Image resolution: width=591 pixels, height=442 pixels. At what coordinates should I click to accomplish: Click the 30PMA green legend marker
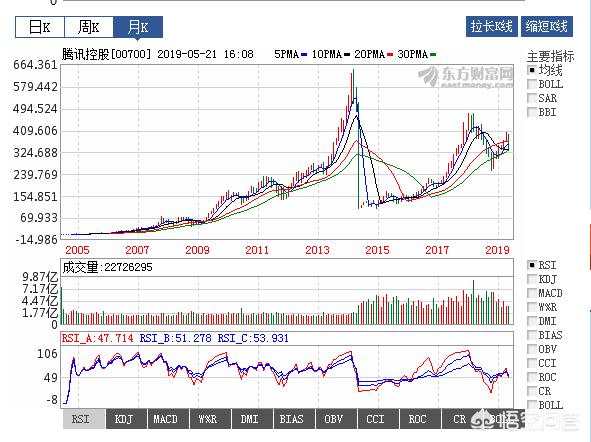pos(433,55)
